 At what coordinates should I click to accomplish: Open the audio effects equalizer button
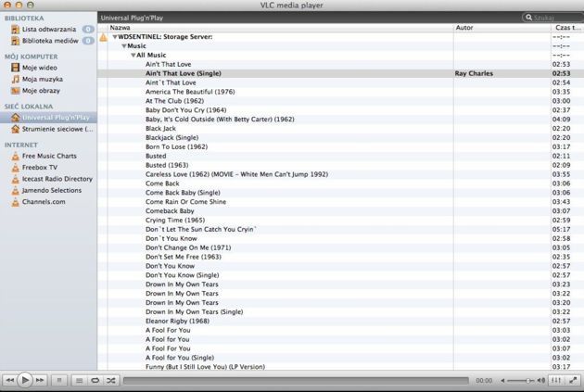click(x=555, y=380)
